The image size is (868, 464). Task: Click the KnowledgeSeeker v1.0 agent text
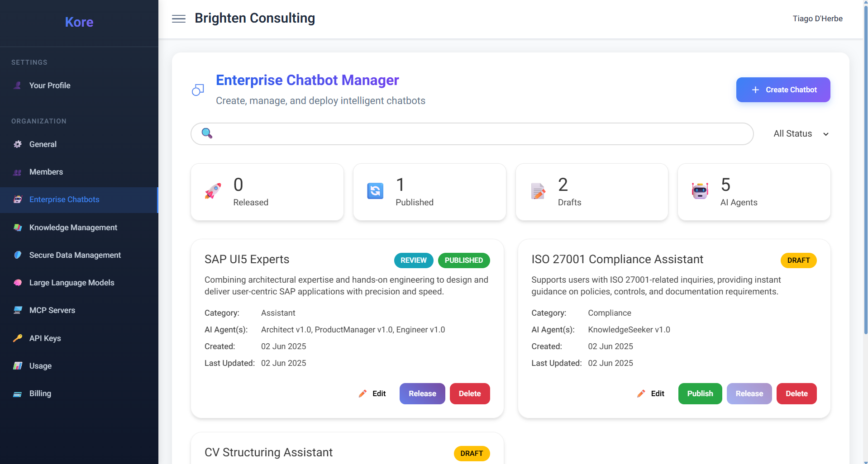coord(629,330)
